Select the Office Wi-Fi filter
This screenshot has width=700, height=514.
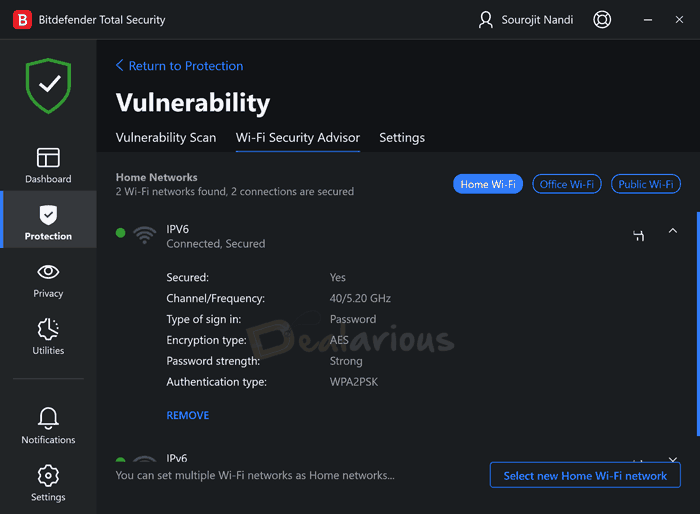pos(567,184)
